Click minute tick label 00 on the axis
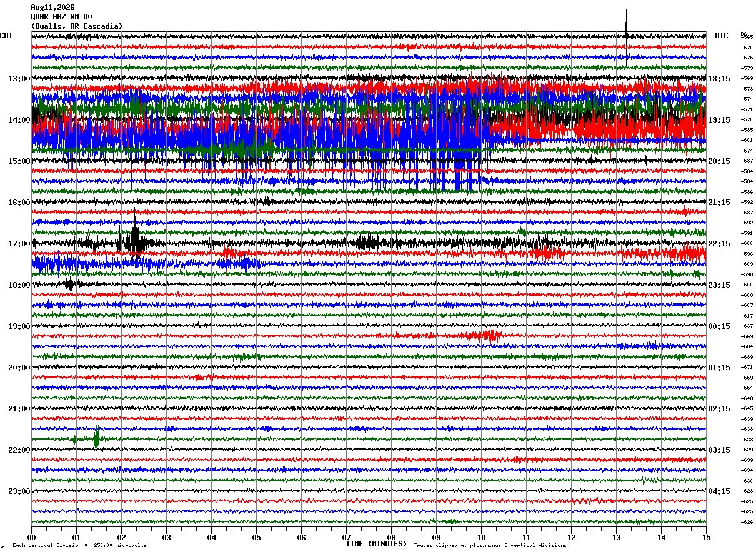 point(31,537)
